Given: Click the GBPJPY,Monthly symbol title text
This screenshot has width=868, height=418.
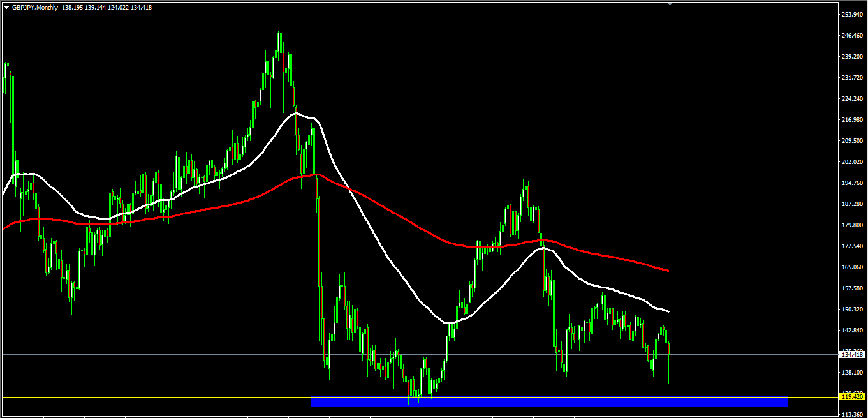Looking at the screenshot, I should click(34, 8).
